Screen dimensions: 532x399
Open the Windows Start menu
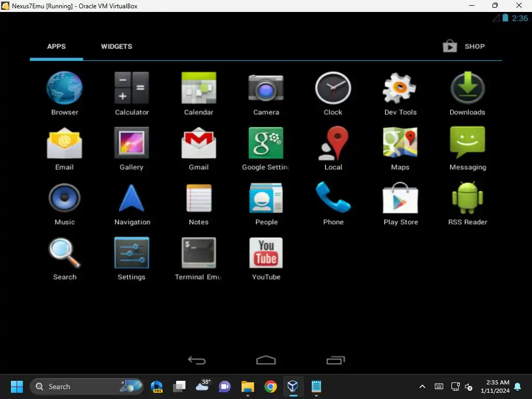(x=17, y=387)
